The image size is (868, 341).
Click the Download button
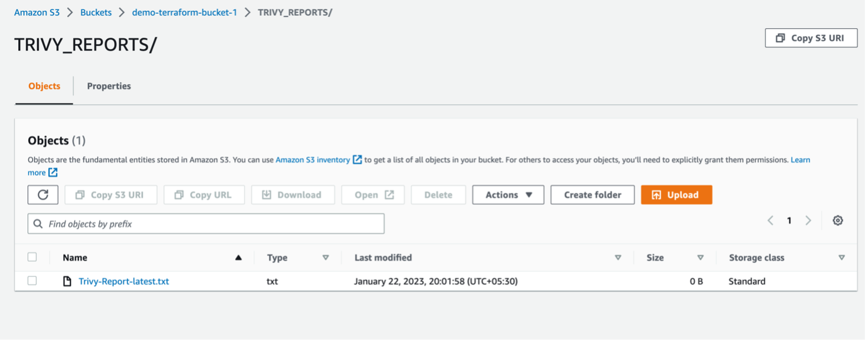293,195
